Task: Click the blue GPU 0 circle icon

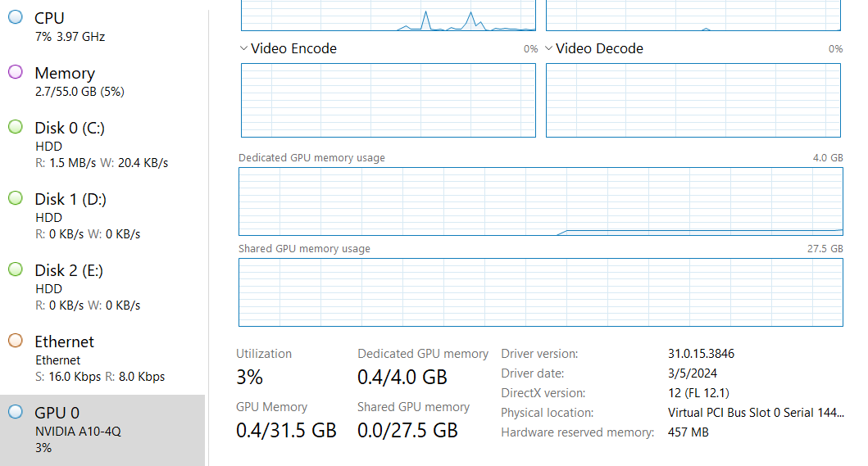Action: (x=16, y=412)
